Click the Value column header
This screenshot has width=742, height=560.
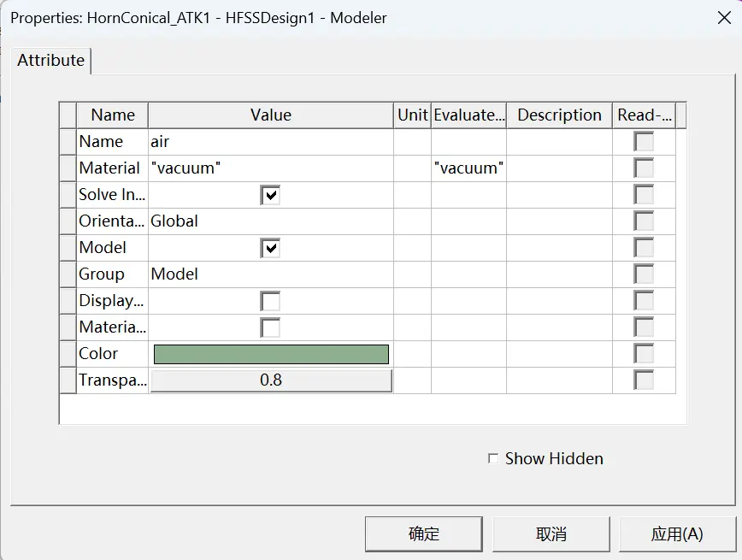[271, 115]
